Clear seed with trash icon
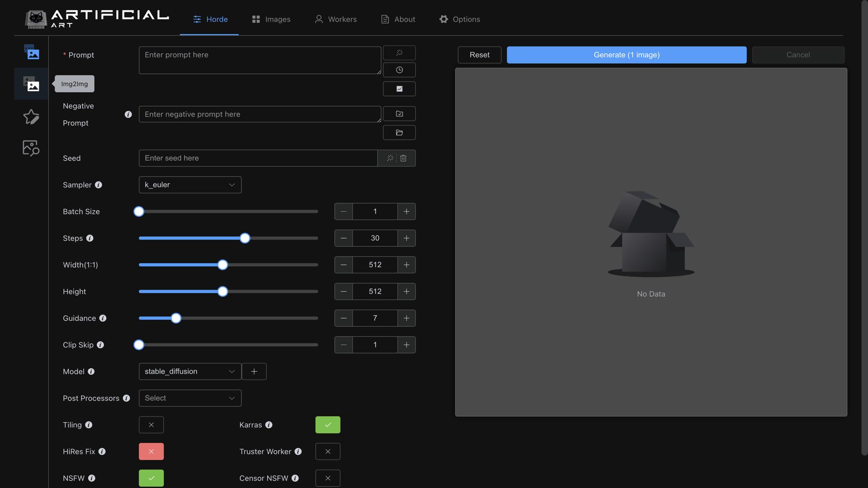 [403, 158]
